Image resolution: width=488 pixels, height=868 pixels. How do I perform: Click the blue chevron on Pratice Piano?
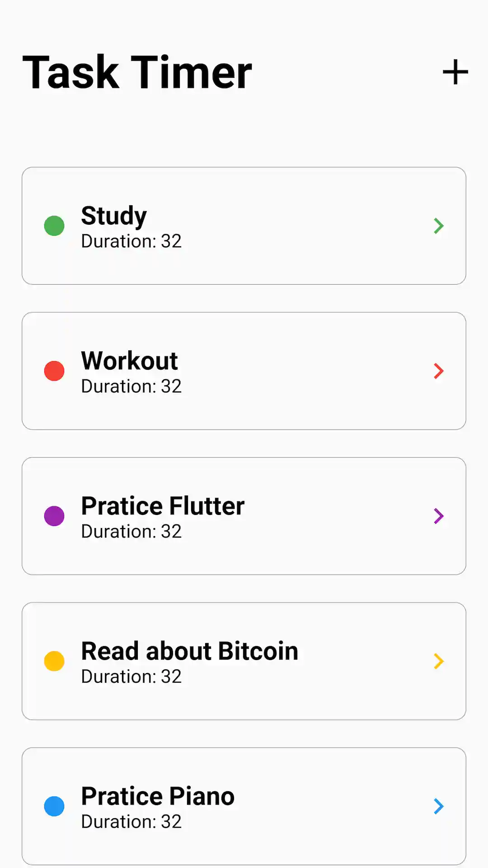438,806
